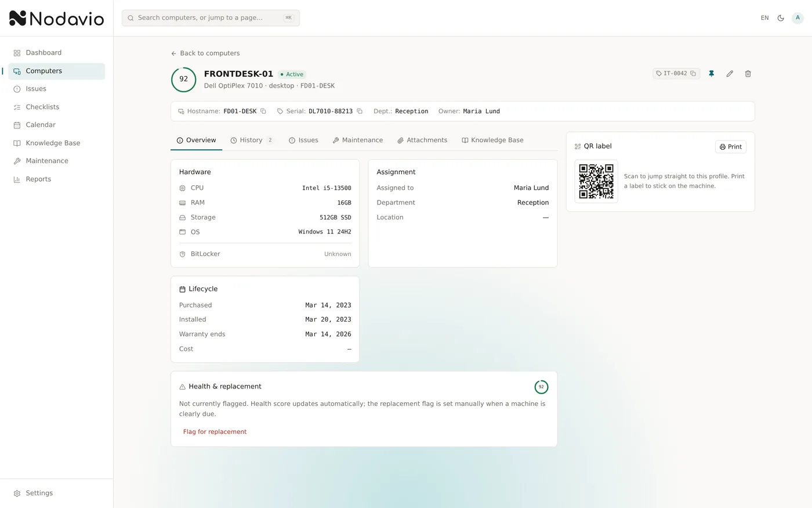Go back to computers list
This screenshot has height=508, width=812.
pos(205,53)
